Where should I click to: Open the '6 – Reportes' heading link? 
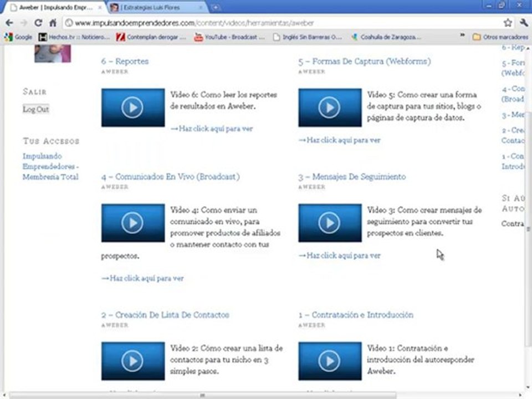(x=125, y=62)
